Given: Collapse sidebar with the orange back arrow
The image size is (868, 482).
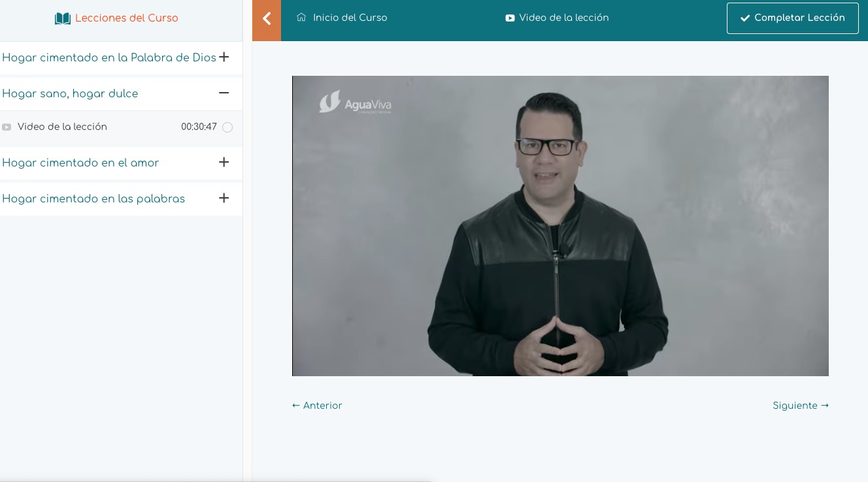Looking at the screenshot, I should point(267,20).
